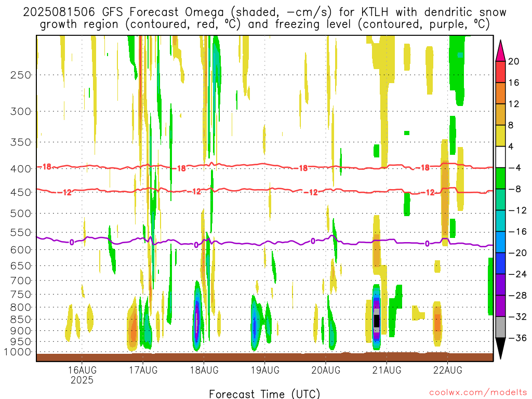
Task: Select the red 16 to 20 colorbar swatch
Action: [x=500, y=72]
